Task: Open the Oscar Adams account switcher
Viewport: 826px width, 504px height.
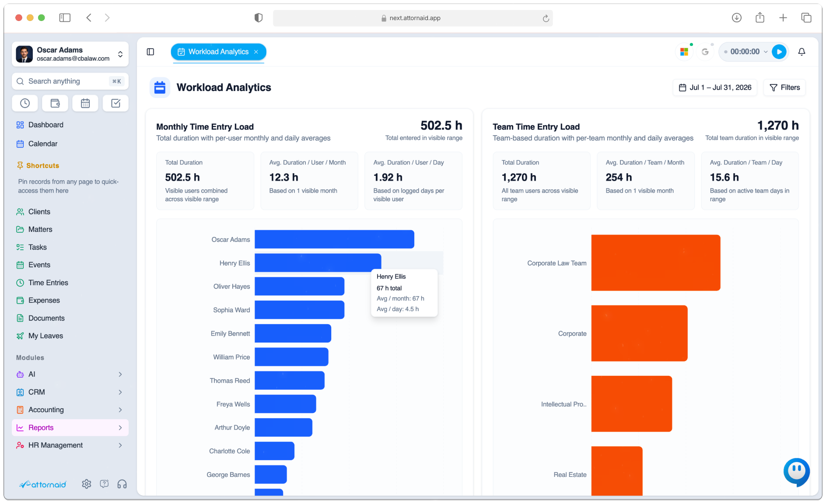Action: click(x=70, y=54)
